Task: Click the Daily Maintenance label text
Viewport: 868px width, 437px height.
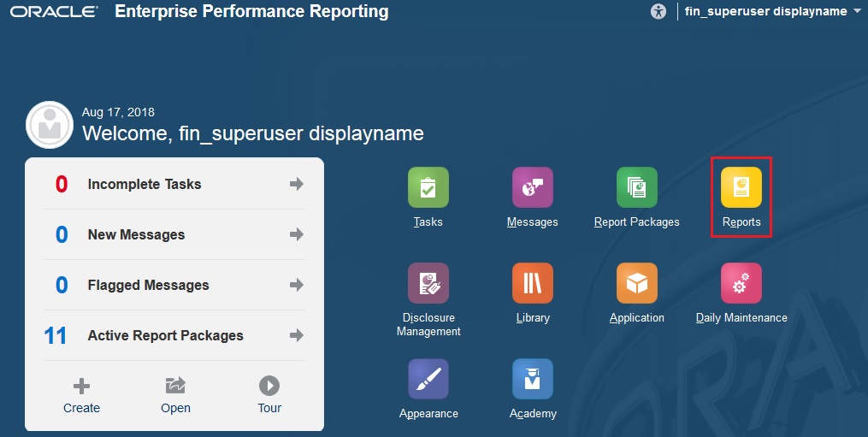Action: coord(741,318)
